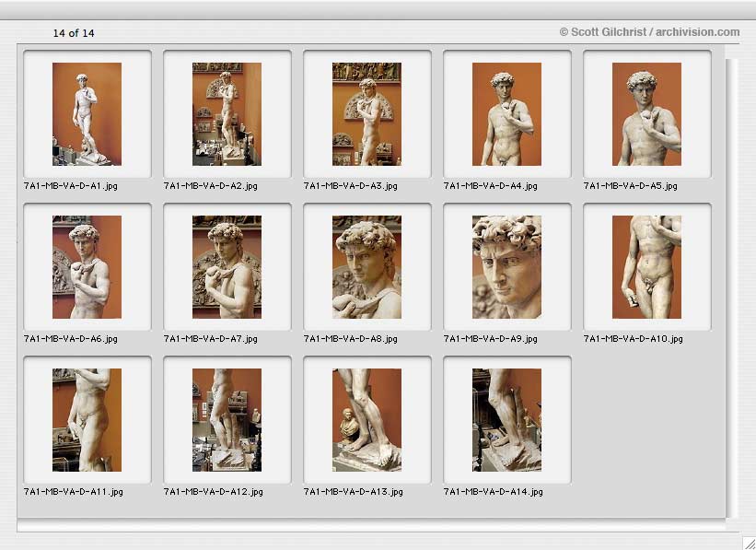Click filename text 7A1-MB-VA-D-A1.jpg

point(70,186)
